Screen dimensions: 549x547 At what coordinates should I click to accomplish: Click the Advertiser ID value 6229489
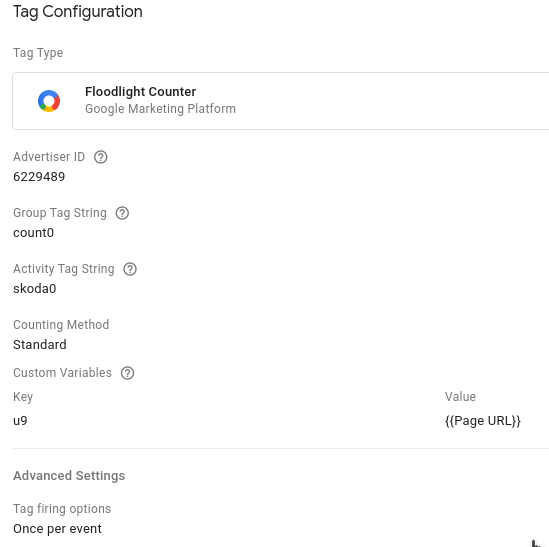pos(39,176)
